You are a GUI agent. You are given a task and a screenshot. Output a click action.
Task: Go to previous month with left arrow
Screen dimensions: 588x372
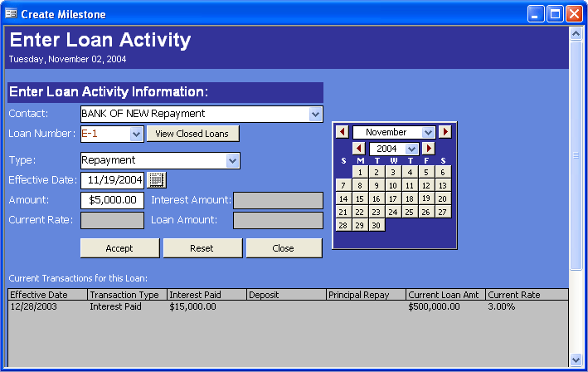tap(342, 132)
